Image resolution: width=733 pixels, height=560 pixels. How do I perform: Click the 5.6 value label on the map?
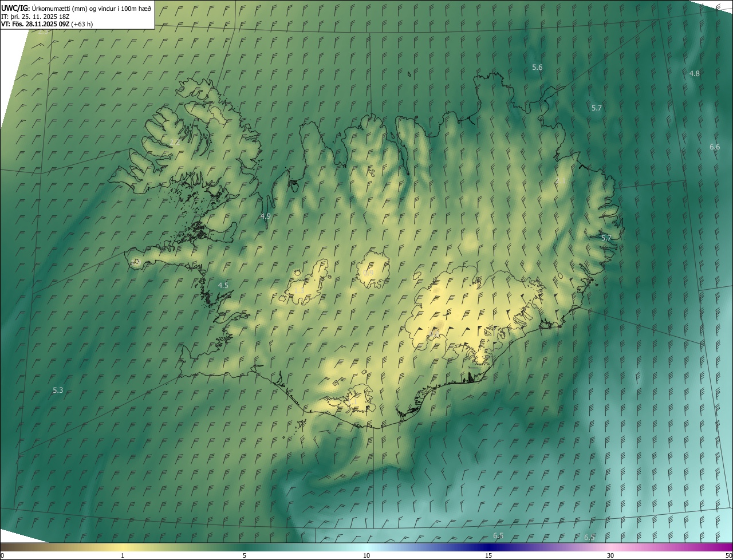pyautogui.click(x=537, y=67)
